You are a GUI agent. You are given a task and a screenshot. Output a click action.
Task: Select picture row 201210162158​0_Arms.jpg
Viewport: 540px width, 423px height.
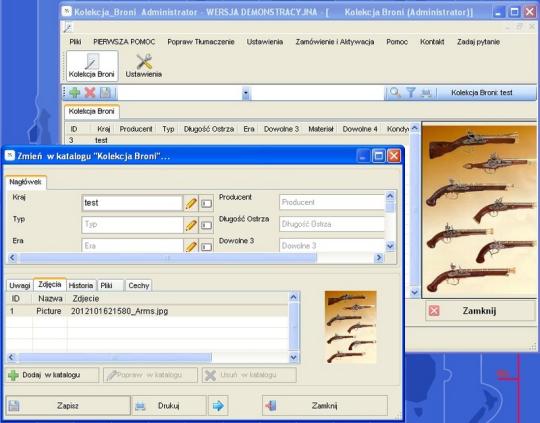pos(147,311)
